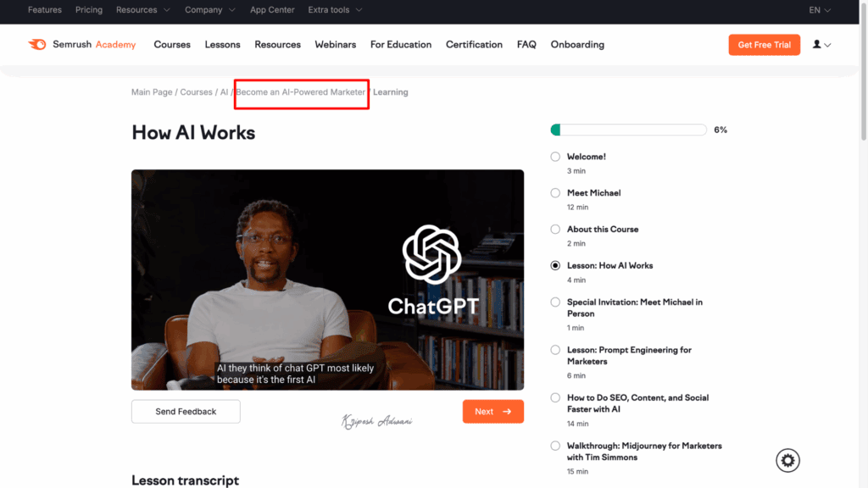
Task: Click the Get Free Trial button
Action: 764,44
